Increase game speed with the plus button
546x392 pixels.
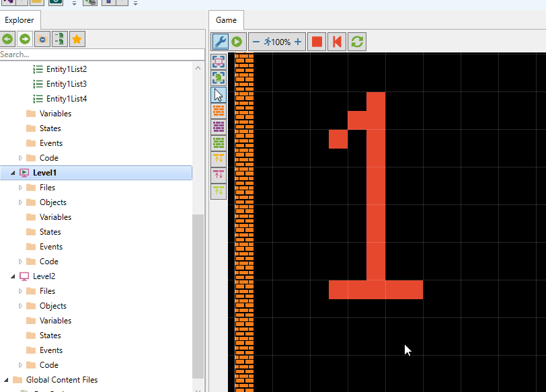click(x=298, y=42)
